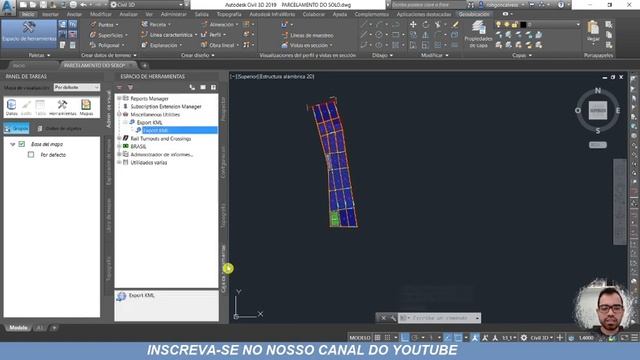Image resolution: width=640 pixels, height=360 pixels.
Task: Open the Explanación tool
Action: click(161, 45)
